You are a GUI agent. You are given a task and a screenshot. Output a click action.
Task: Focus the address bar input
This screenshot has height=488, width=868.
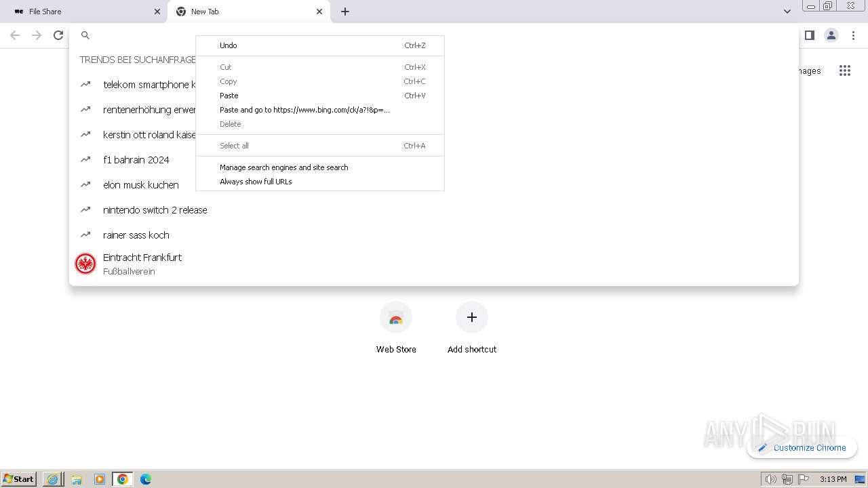tap(434, 35)
